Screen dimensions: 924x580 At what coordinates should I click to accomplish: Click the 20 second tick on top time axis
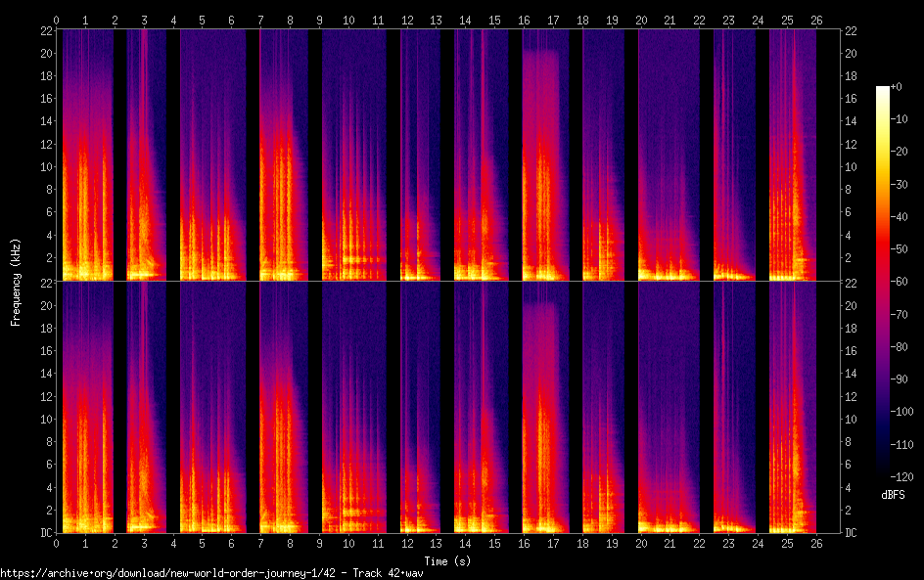[641, 20]
